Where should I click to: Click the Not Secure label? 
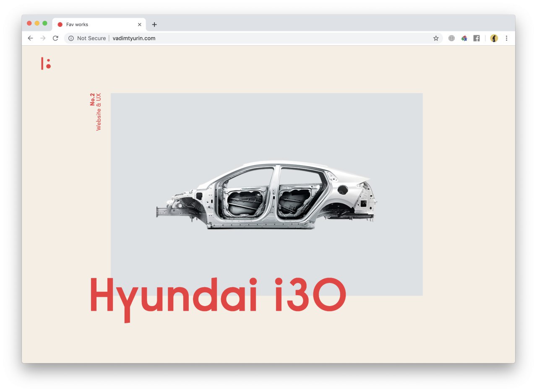click(x=91, y=38)
